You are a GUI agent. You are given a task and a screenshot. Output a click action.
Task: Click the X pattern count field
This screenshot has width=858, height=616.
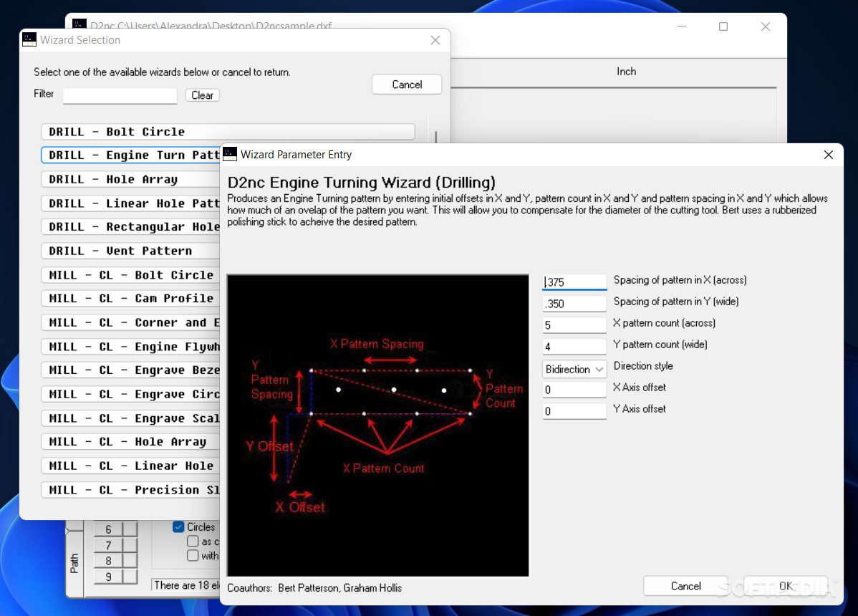click(574, 325)
